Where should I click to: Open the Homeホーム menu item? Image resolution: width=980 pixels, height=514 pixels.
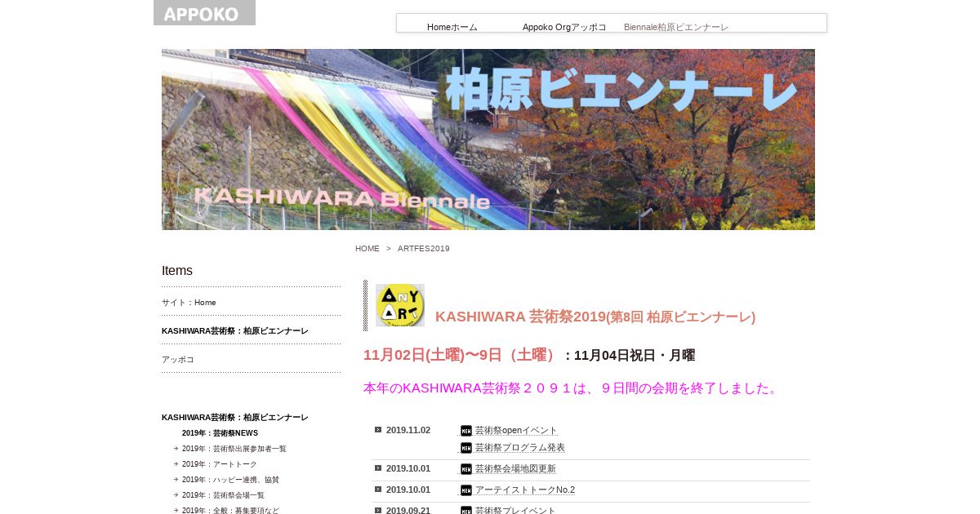pos(452,27)
